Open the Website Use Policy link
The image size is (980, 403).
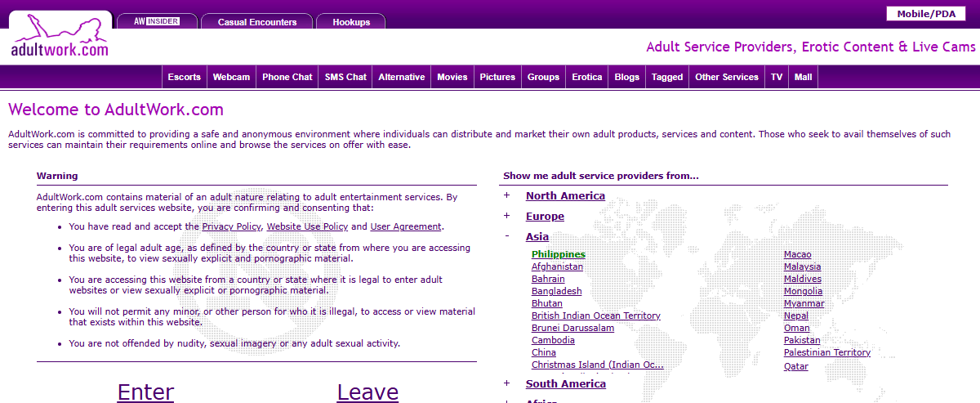(x=307, y=226)
